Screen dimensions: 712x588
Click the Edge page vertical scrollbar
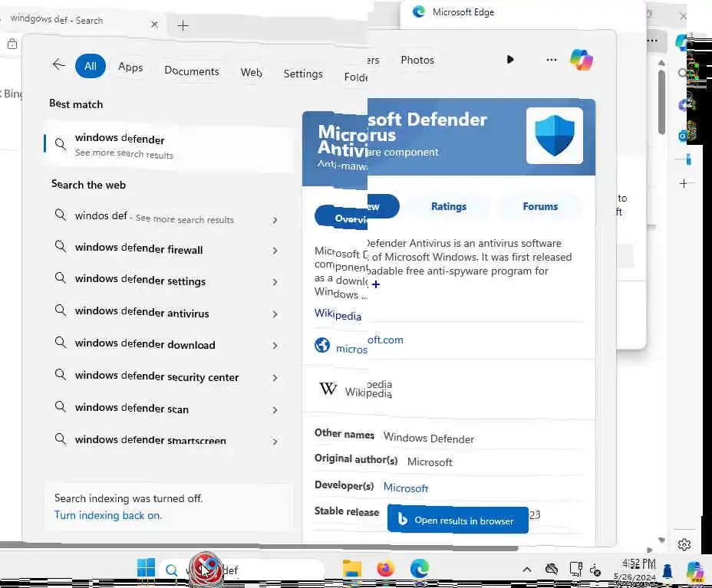pyautogui.click(x=661, y=102)
